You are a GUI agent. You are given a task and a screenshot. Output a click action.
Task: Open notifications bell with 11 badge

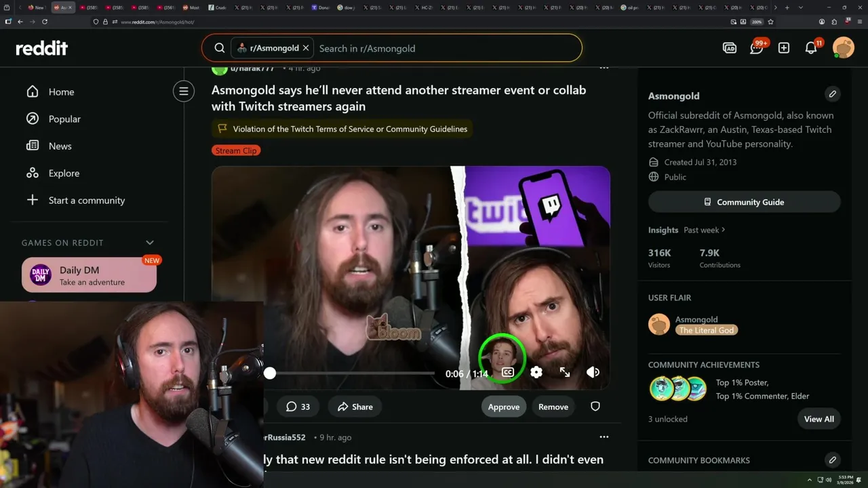[x=812, y=47]
